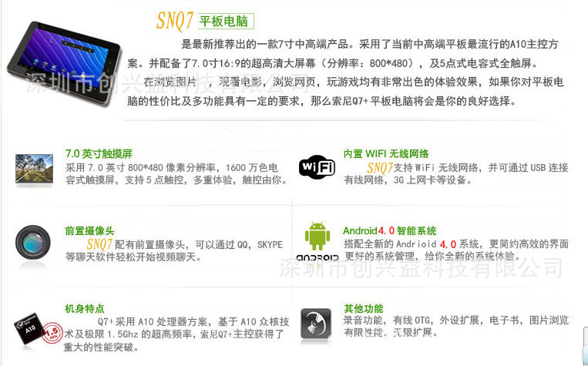Click the A10 processor chip icon
Screen dimensions: 588x366
point(29,329)
